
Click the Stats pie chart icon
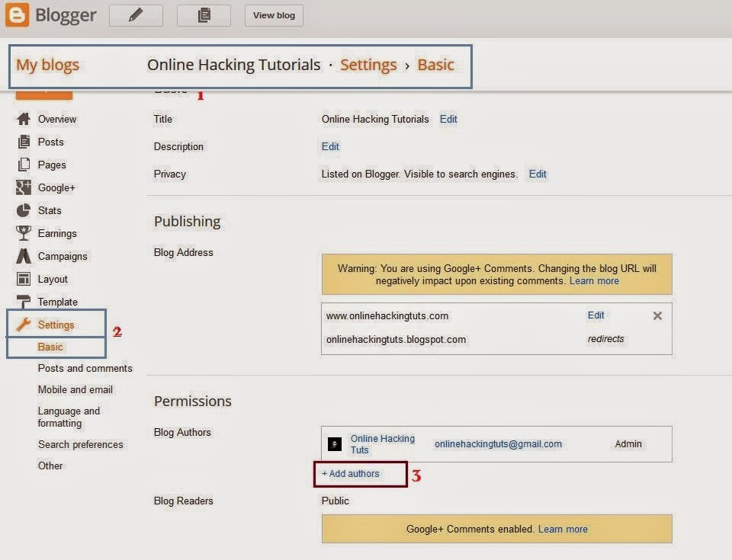tap(24, 210)
